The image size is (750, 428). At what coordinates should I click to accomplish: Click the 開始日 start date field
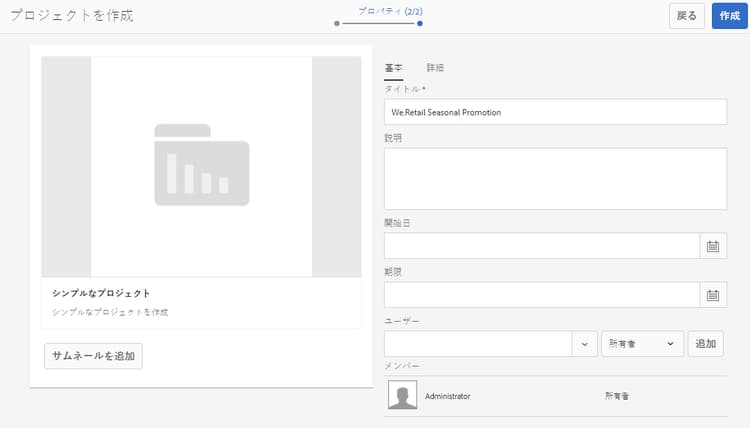[x=542, y=246]
